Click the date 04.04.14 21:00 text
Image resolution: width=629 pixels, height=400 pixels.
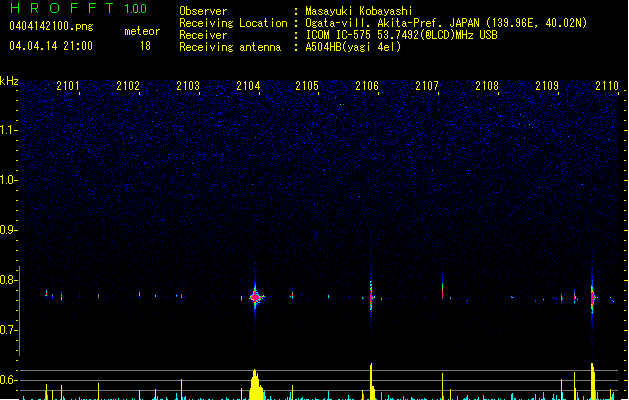coord(50,46)
